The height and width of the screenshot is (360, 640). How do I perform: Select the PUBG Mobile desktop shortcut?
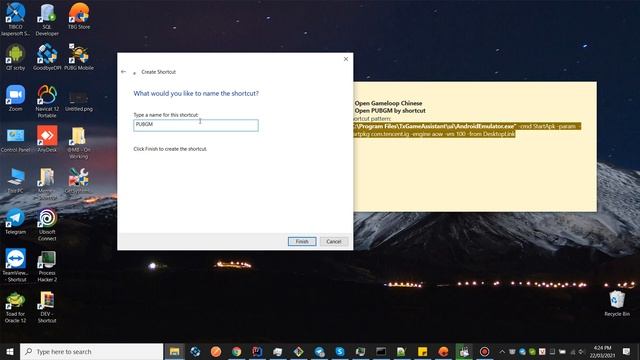79,57
